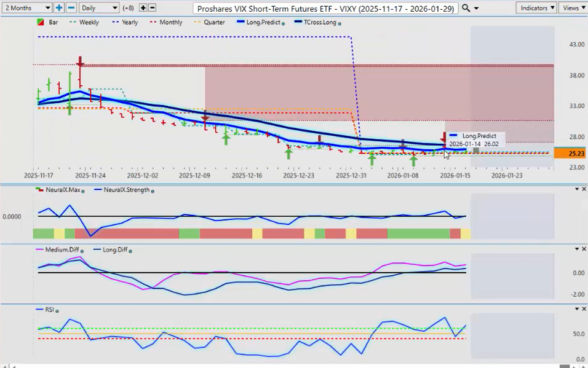Open the Indicators menu

(536, 8)
